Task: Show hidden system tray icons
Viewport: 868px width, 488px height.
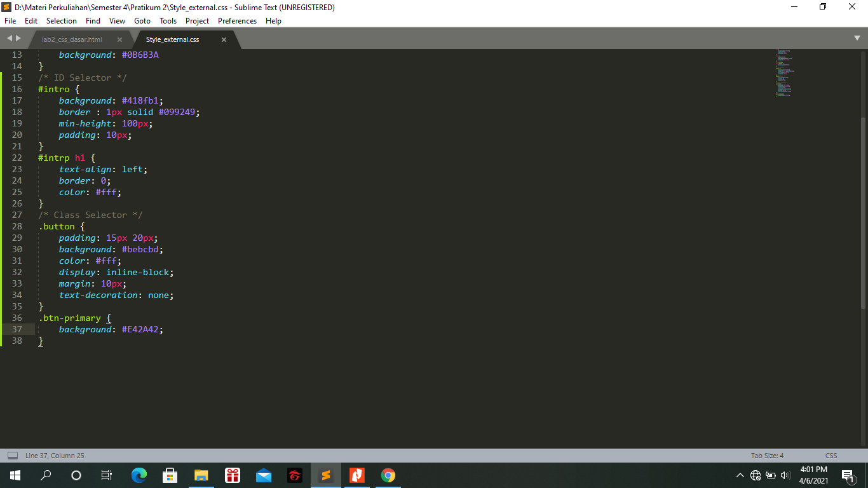Action: pos(740,475)
